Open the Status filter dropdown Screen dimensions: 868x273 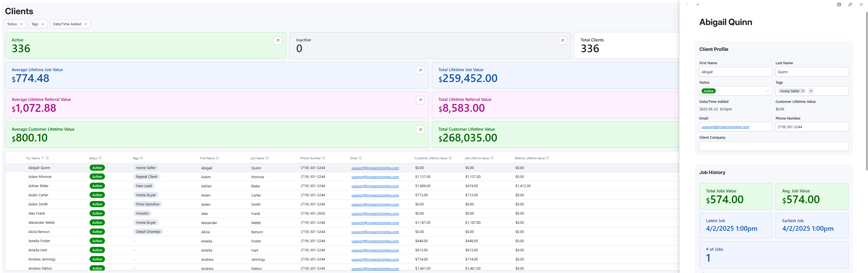pyautogui.click(x=15, y=24)
